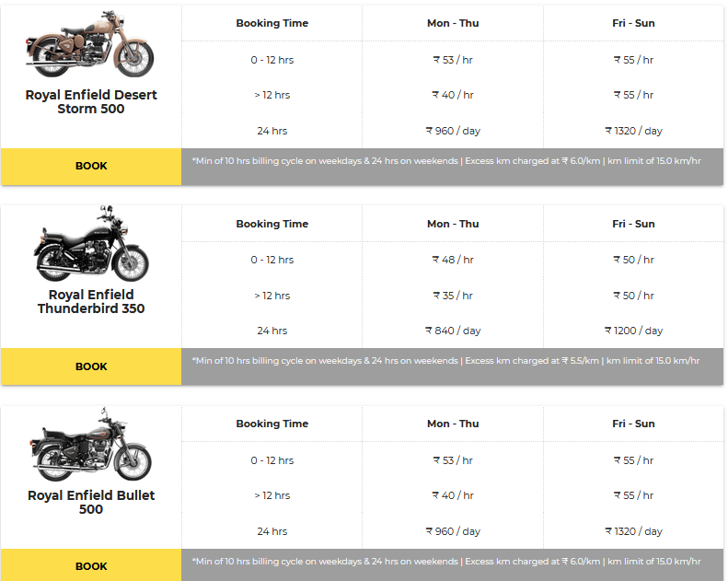The height and width of the screenshot is (581, 728).
Task: Select Desert Storm ₹ 960 / day weekday rate
Action: click(452, 131)
